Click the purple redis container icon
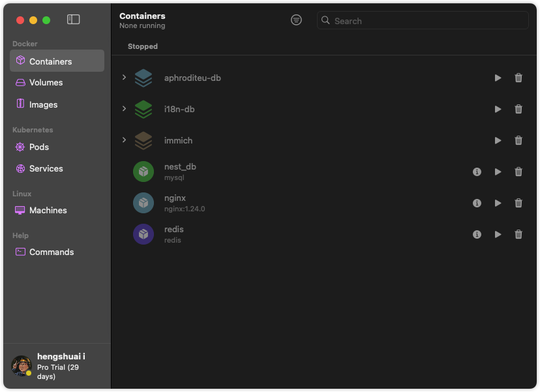The image size is (540, 392). pos(143,234)
